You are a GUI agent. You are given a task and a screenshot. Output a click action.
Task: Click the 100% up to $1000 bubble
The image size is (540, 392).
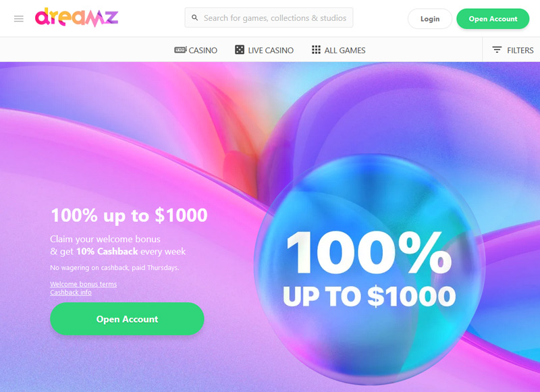369,269
